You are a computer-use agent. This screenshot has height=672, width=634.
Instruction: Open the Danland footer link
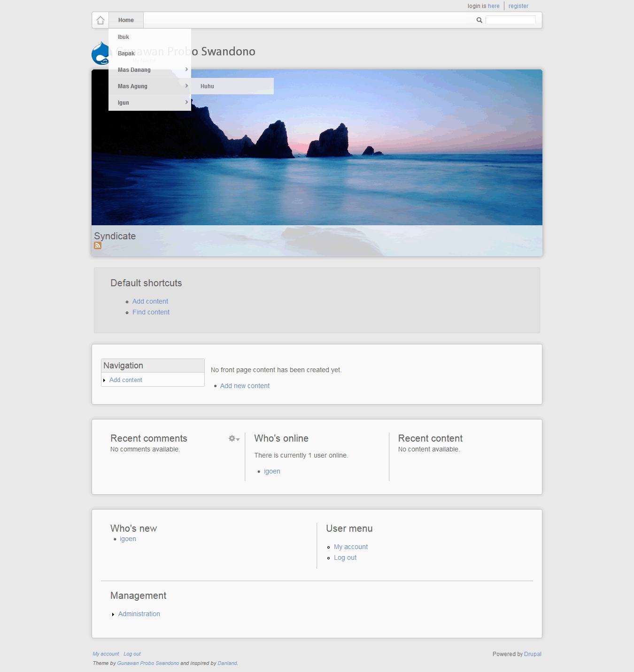[x=227, y=663]
